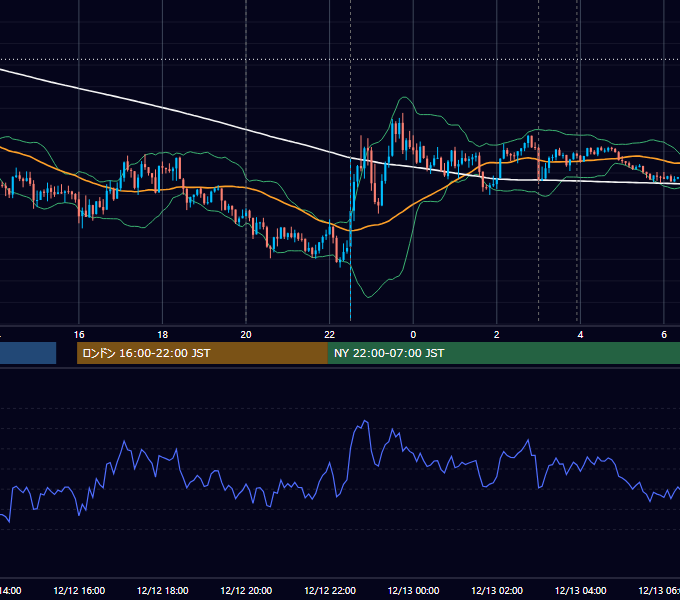
Task: Click the 2 hour label on price chart
Action: click(x=497, y=335)
